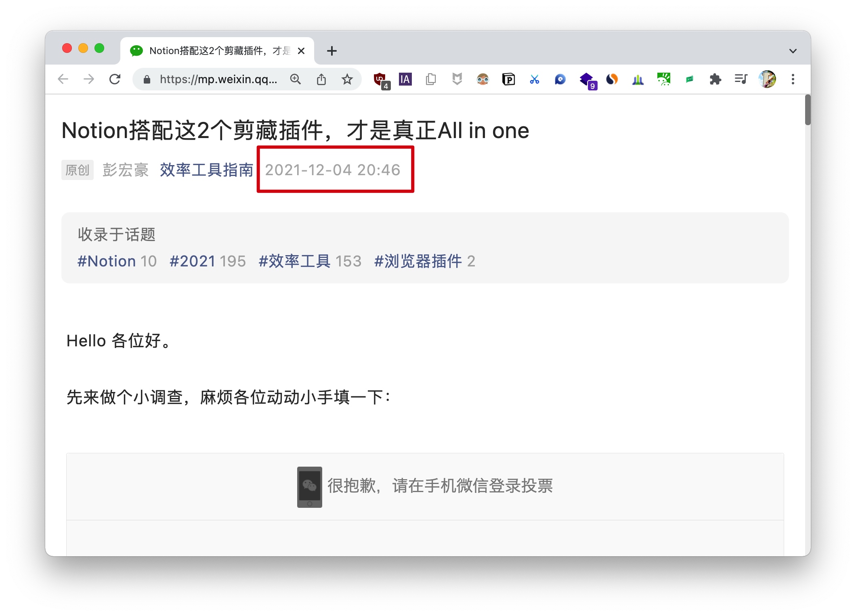Click the page vertical scrollbar thumb
The width and height of the screenshot is (856, 616).
click(x=808, y=110)
